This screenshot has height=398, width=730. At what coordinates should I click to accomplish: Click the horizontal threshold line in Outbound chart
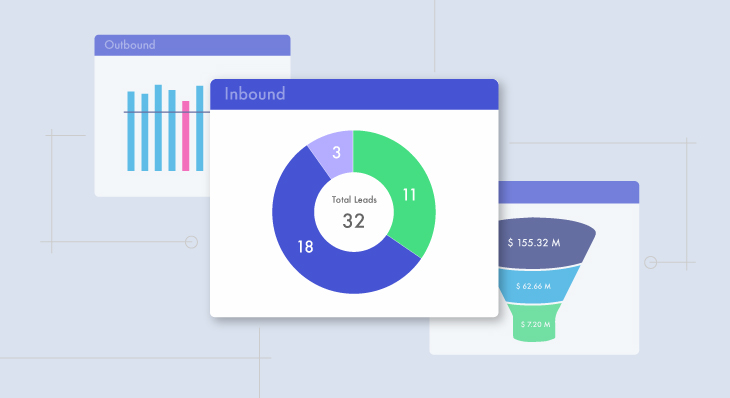[x=167, y=112]
